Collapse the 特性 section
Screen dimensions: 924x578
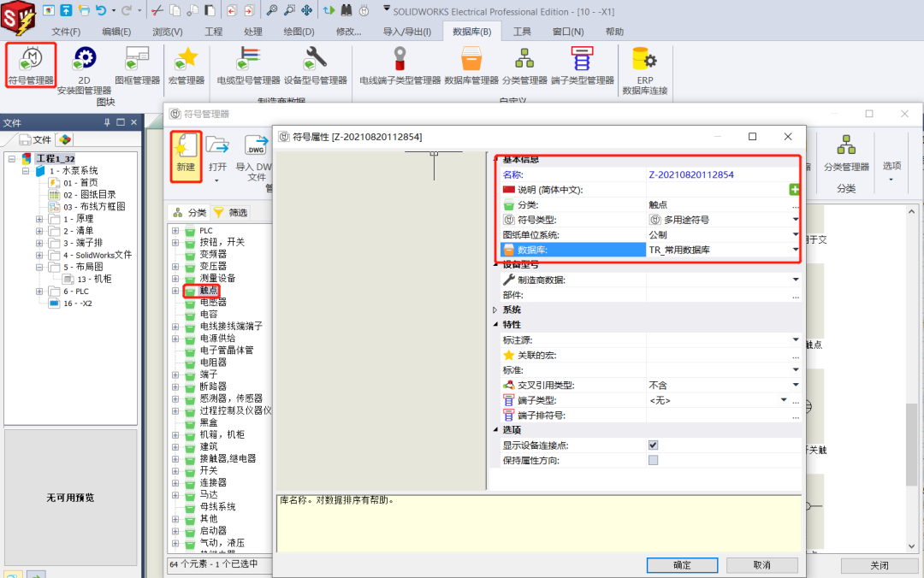click(x=495, y=324)
